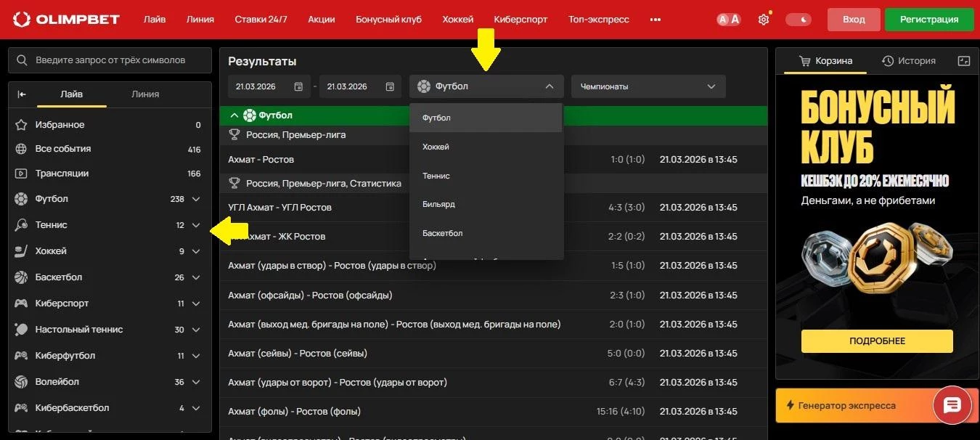Open the settings gear icon
The image size is (980, 440).
[x=763, y=20]
